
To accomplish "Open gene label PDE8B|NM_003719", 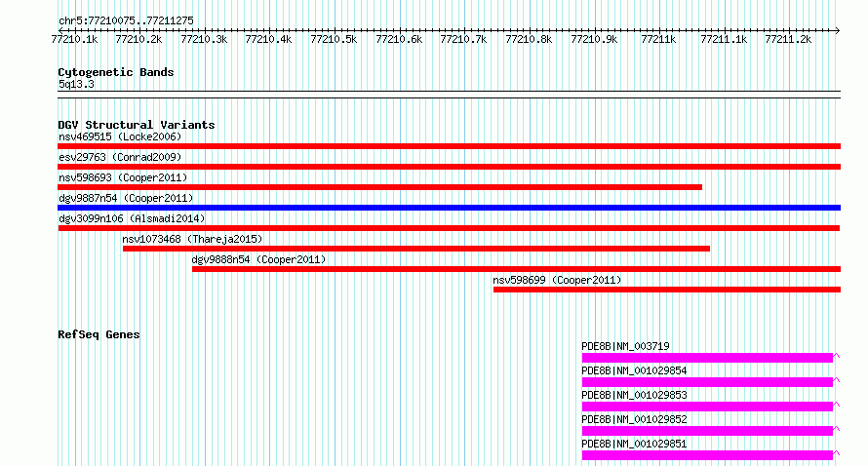I will pos(625,346).
